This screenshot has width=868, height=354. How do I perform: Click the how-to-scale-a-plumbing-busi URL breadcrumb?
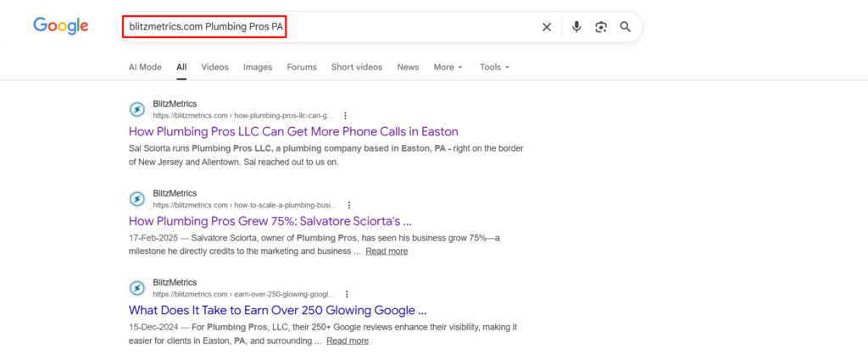(245, 205)
